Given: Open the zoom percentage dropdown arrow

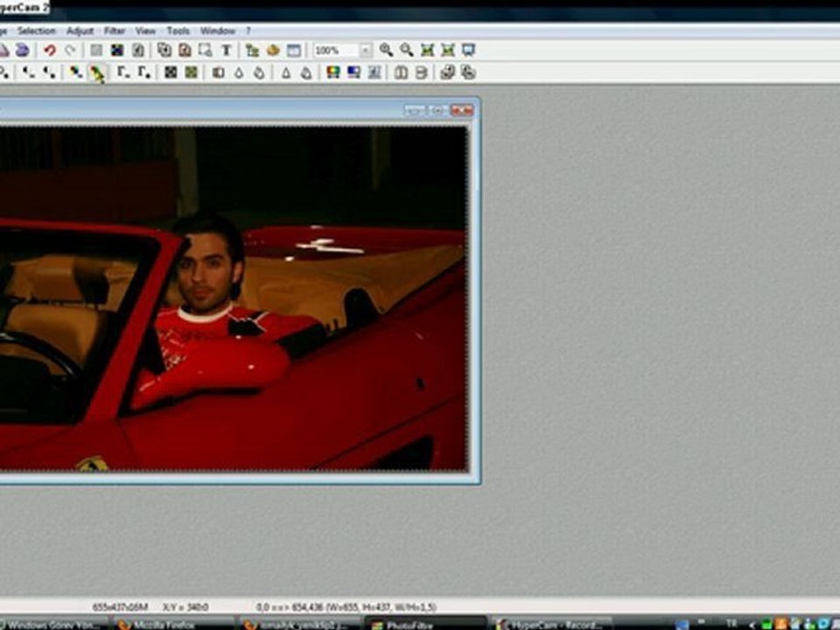Looking at the screenshot, I should [366, 51].
